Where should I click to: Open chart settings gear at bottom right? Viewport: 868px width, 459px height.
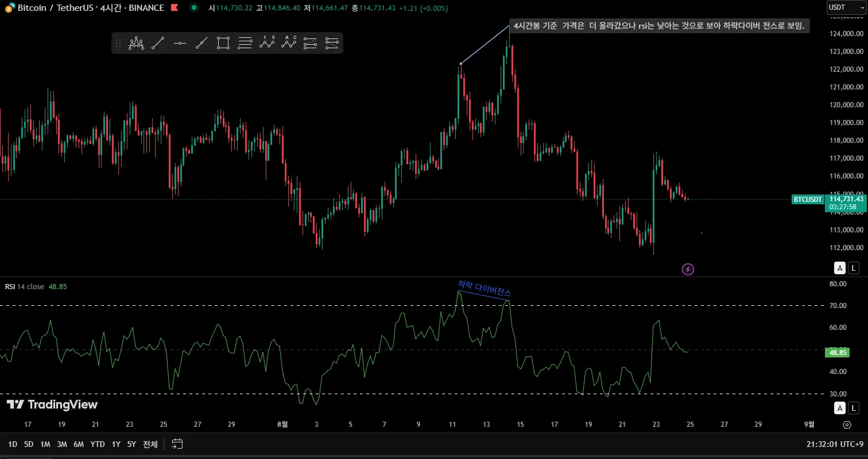click(847, 425)
